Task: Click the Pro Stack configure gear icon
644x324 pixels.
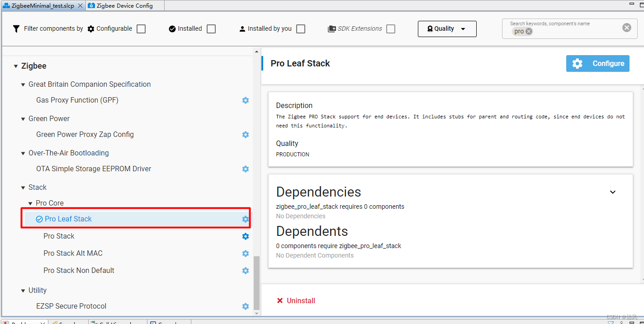Action: [x=245, y=236]
